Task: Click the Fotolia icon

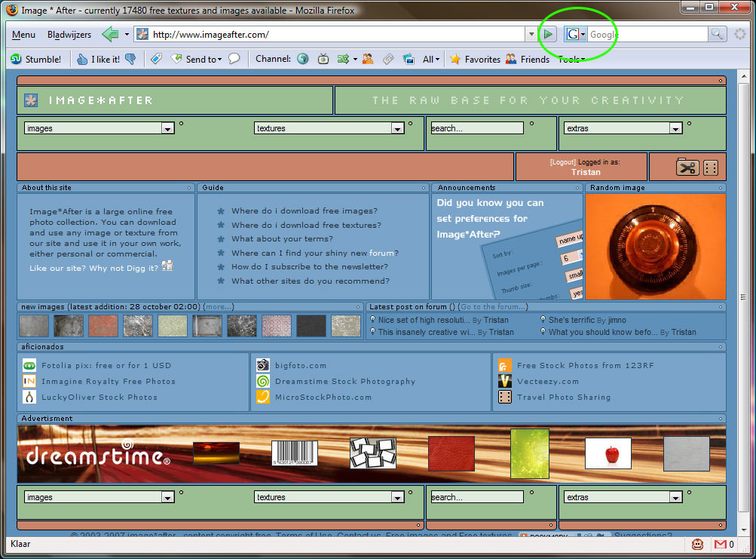Action: [x=29, y=365]
